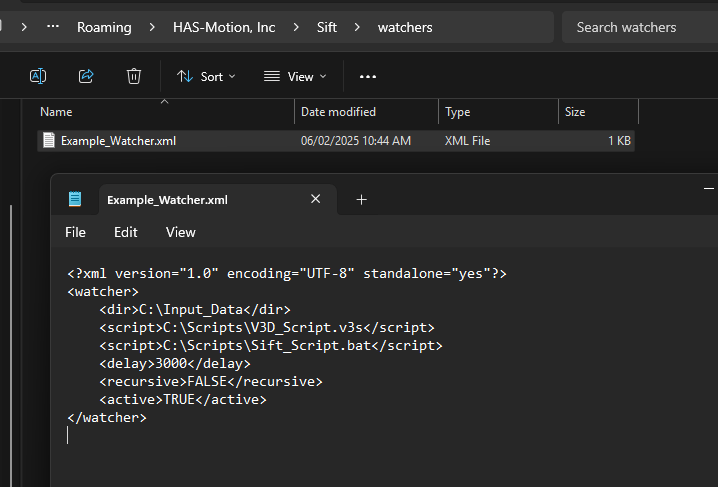Click the opening <watcher> tag line
The width and height of the screenshot is (718, 487).
click(x=103, y=292)
